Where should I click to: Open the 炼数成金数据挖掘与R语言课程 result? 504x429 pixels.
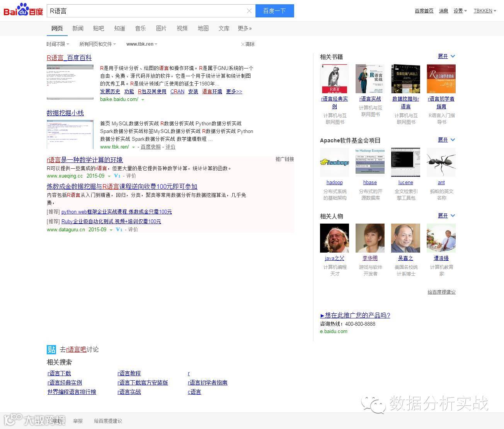coord(122,186)
